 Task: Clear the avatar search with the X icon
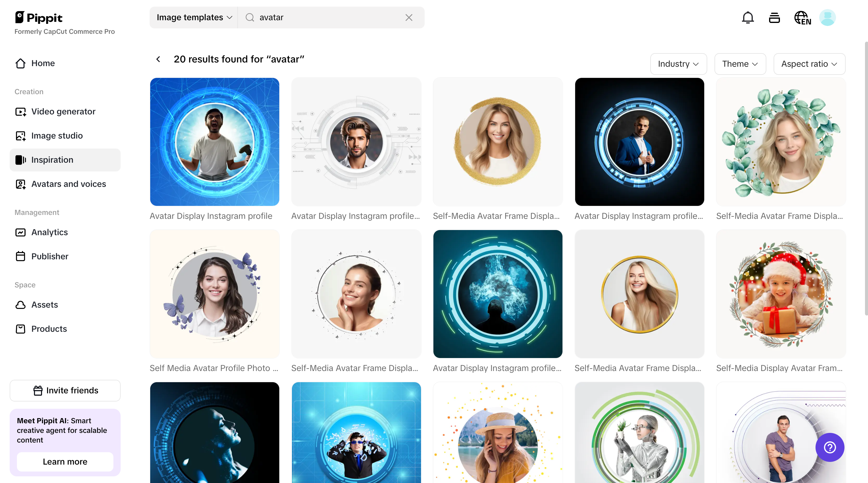tap(409, 17)
